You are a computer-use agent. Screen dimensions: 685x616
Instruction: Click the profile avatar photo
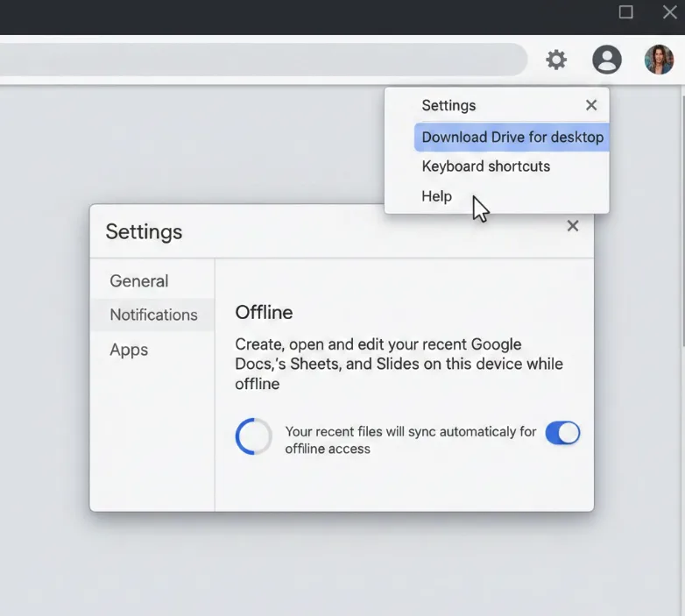[x=659, y=60]
